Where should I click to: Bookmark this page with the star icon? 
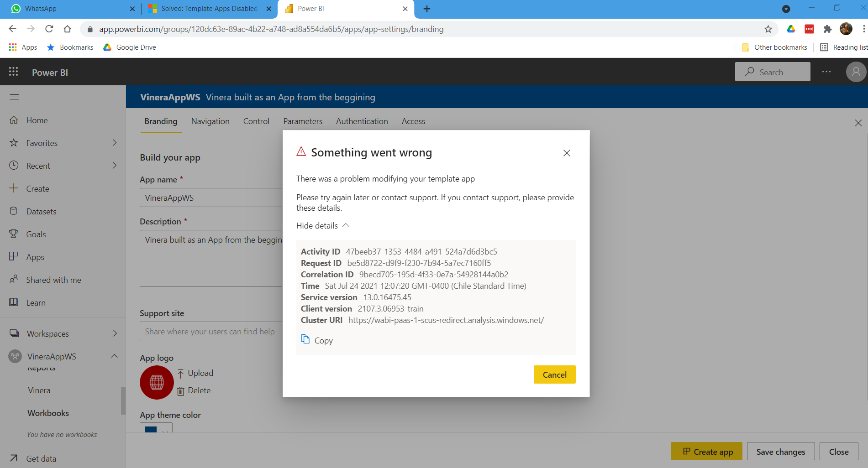coord(768,29)
